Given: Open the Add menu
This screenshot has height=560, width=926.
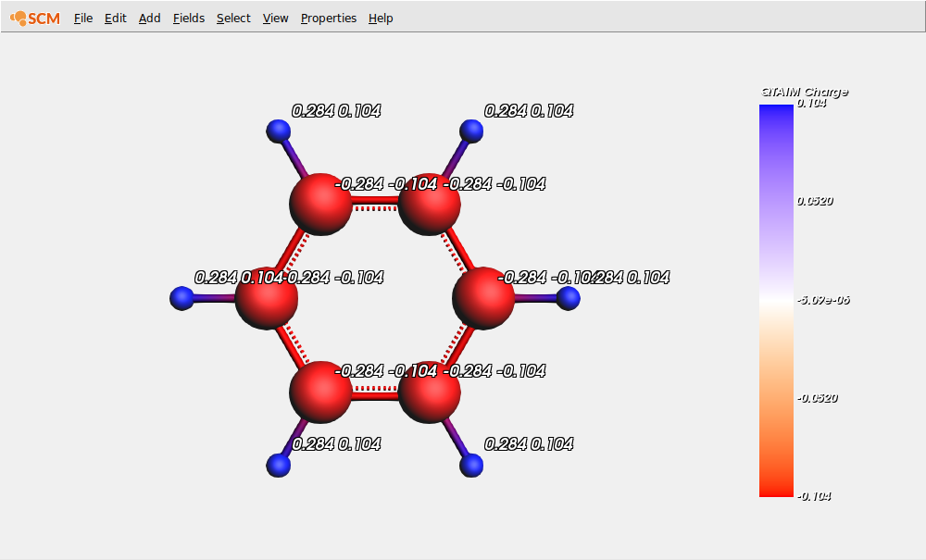Looking at the screenshot, I should 148,18.
